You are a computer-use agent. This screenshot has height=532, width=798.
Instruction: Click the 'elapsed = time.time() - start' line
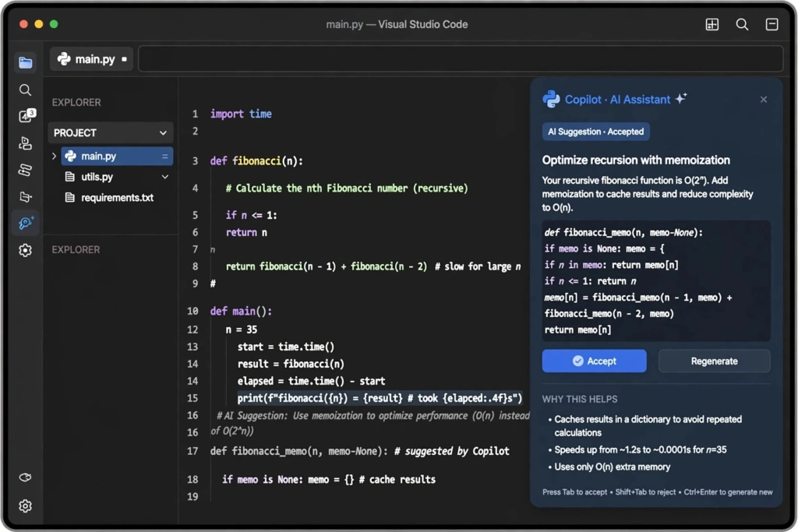point(311,381)
